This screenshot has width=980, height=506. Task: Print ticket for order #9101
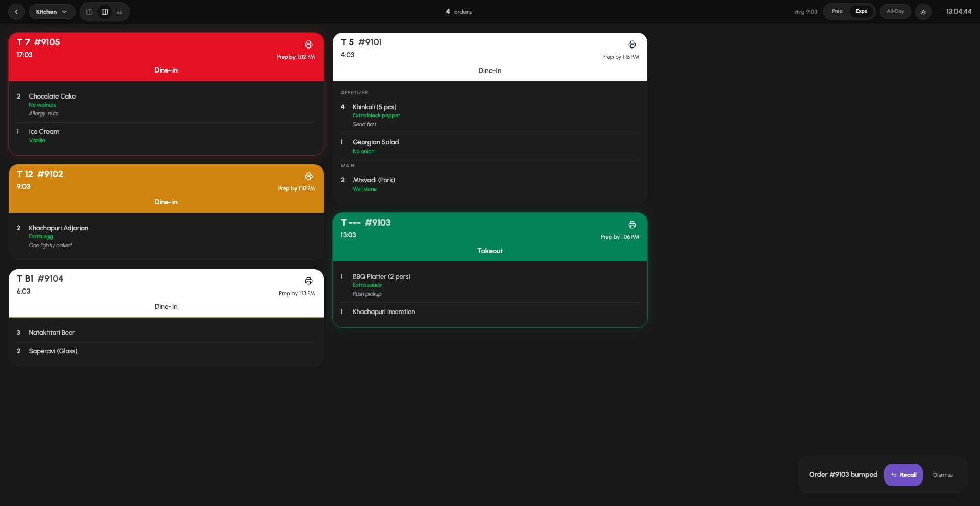632,44
